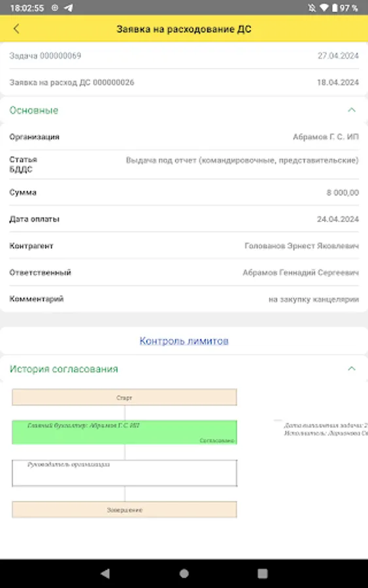
Task: Tap the date 27.04.2024 of the task
Action: click(x=338, y=56)
